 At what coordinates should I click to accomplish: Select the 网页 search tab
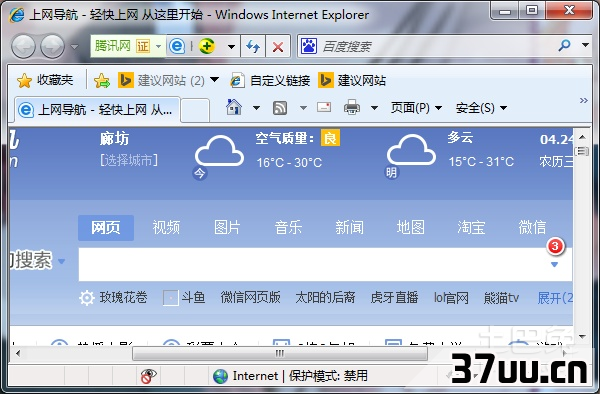click(x=106, y=228)
